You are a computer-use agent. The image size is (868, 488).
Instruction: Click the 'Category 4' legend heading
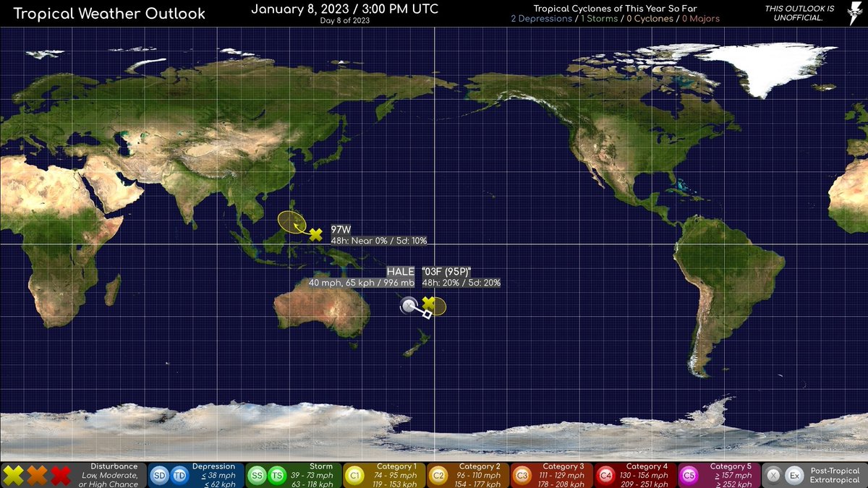[x=647, y=467]
